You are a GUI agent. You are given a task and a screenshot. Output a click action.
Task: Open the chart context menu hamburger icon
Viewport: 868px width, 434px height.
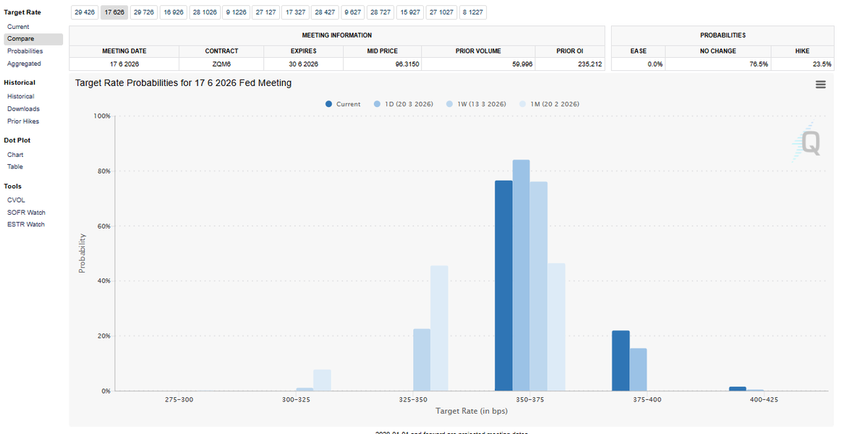click(x=820, y=85)
